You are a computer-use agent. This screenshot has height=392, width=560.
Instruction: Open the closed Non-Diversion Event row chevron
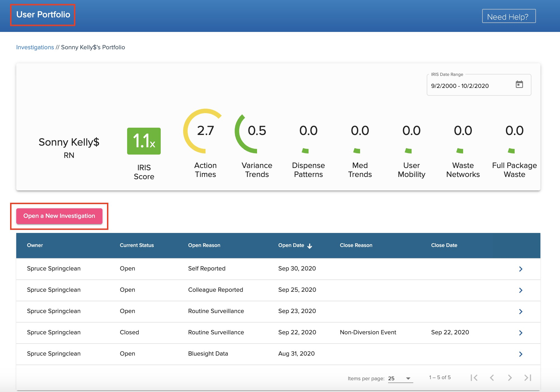coord(521,333)
